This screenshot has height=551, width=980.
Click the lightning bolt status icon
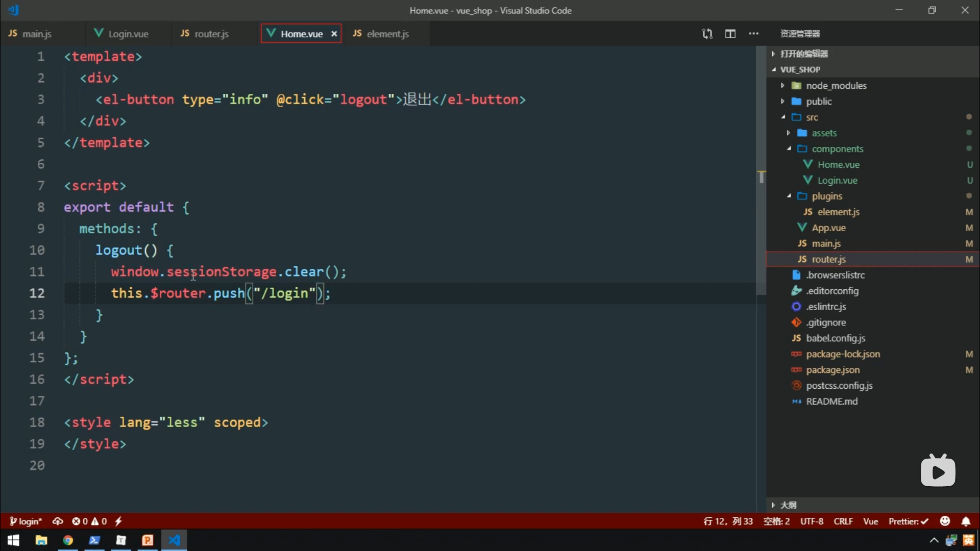coord(118,521)
